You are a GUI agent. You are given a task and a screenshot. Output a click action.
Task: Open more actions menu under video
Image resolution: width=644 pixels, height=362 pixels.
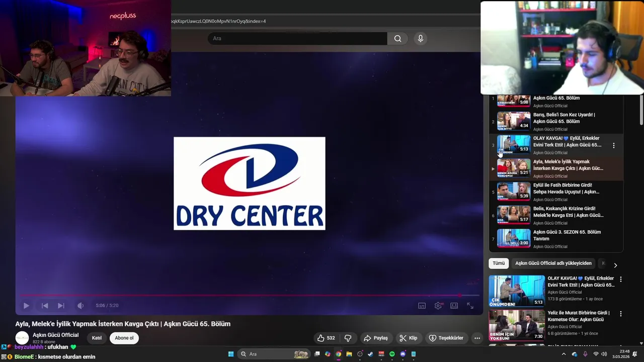pyautogui.click(x=477, y=338)
